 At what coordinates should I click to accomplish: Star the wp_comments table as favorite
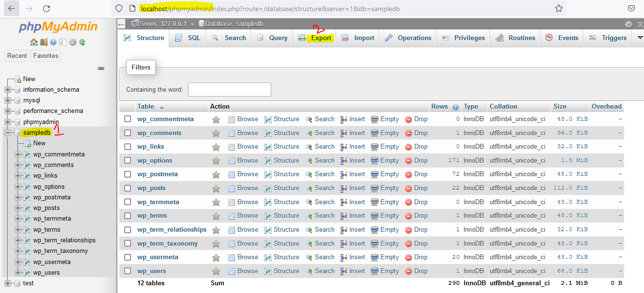pos(216,133)
